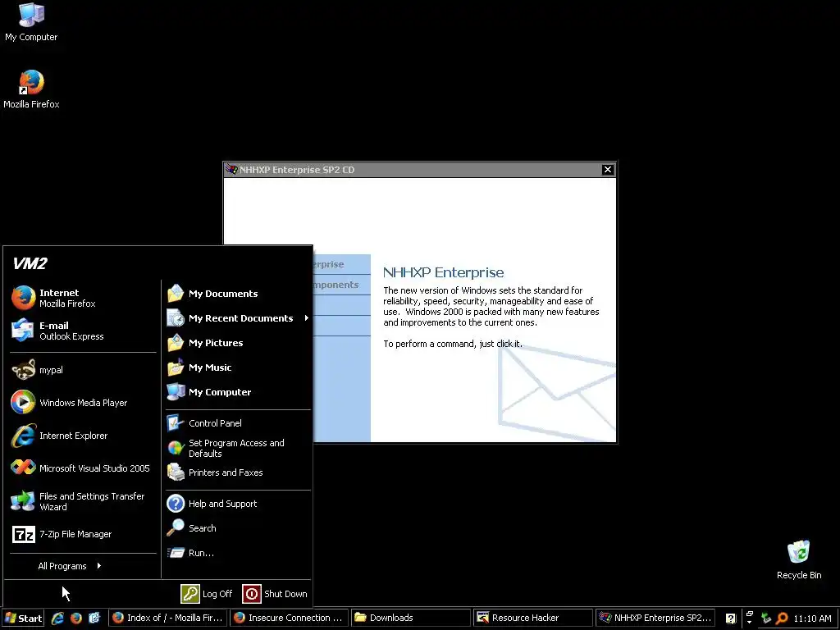Viewport: 840px width, 630px height.
Task: Click the NHHXP Enterprise SP2 CD title icon
Action: coord(231,169)
